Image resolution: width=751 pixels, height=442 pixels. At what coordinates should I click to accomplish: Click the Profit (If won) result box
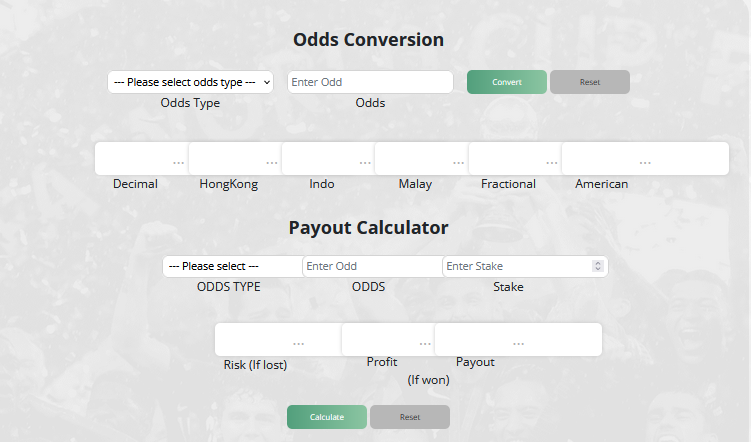click(387, 340)
